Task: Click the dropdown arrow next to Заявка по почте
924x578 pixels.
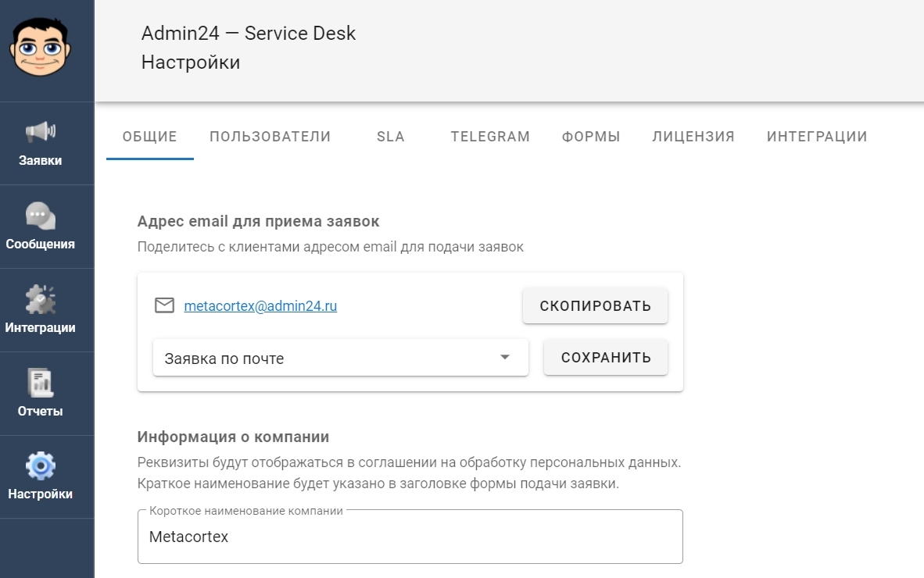Action: click(x=505, y=357)
